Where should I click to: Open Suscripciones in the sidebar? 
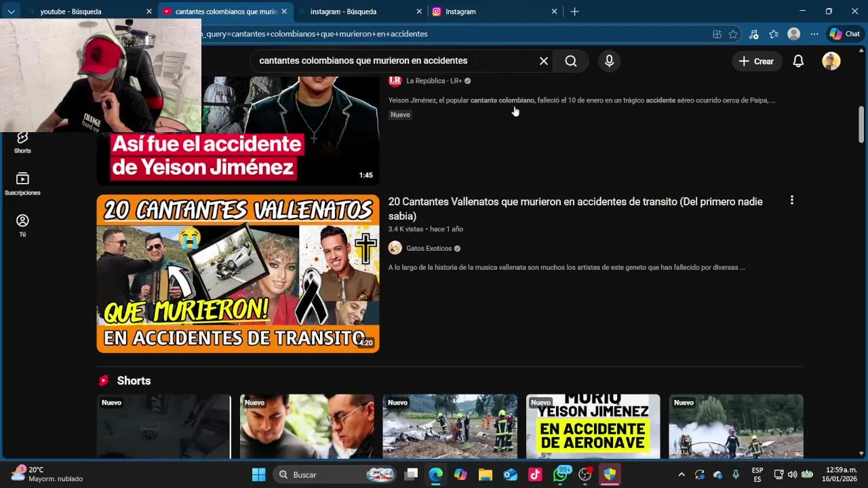(x=22, y=184)
